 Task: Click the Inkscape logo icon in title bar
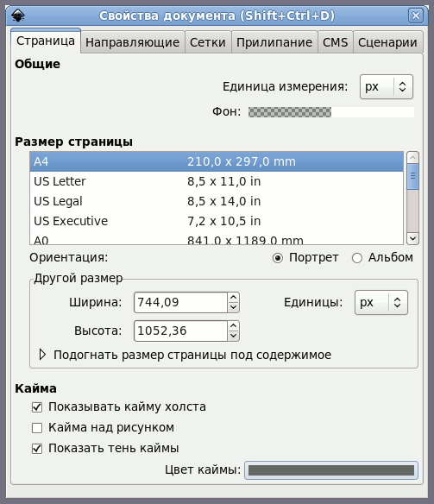tap(17, 16)
